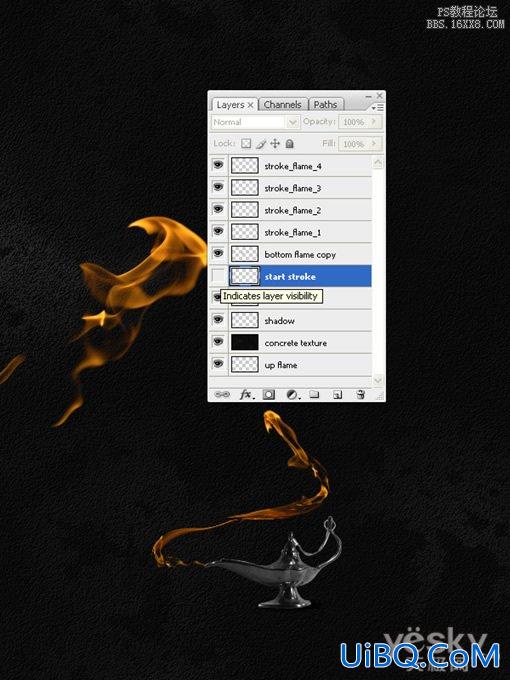Select the shadow layer name
Image resolution: width=510 pixels, height=680 pixels.
(279, 321)
